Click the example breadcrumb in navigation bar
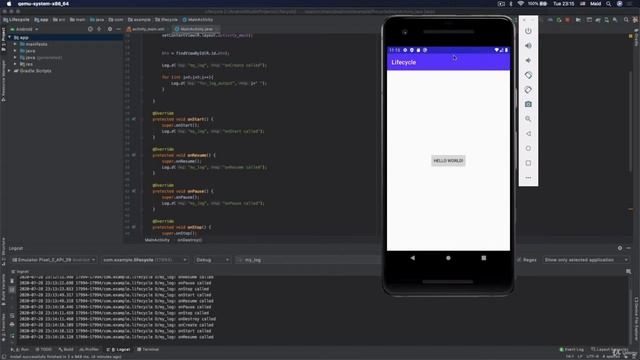 click(139, 20)
